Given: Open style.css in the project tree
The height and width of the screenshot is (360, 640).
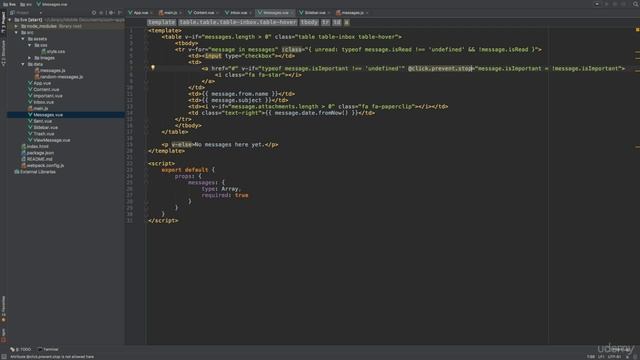Looking at the screenshot, I should 53,51.
